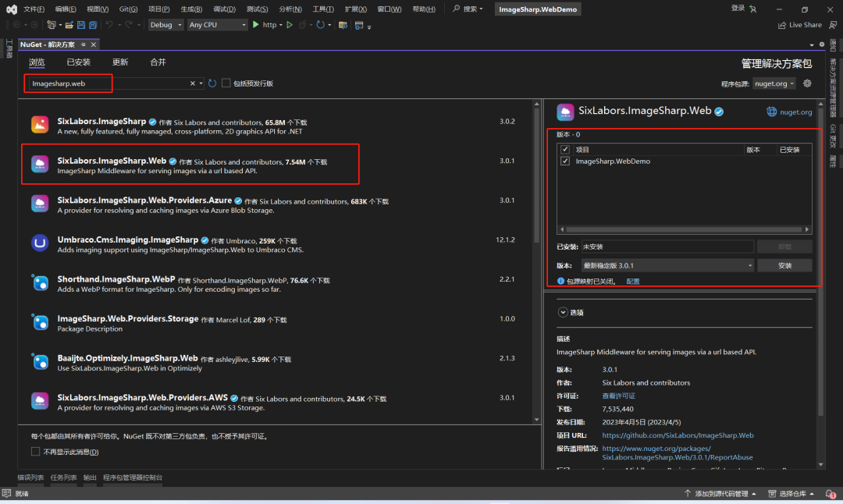Screen dimensions: 843x504
Task: Click Live Share icon
Action: click(781, 25)
